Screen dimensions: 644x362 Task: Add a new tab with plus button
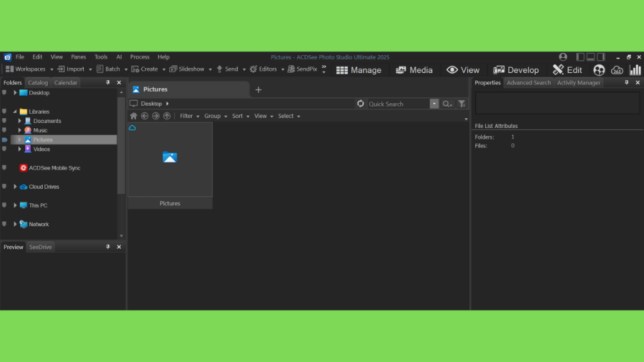click(x=258, y=89)
